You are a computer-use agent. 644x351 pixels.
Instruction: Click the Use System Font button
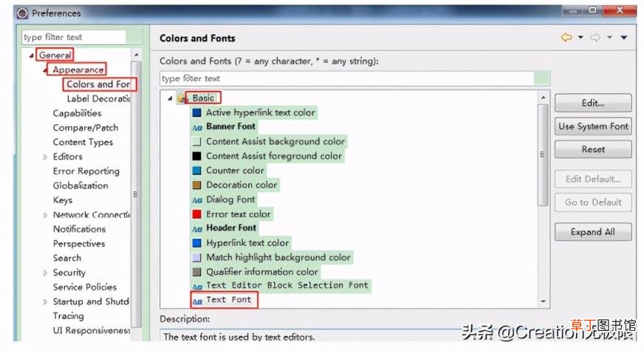pos(593,126)
